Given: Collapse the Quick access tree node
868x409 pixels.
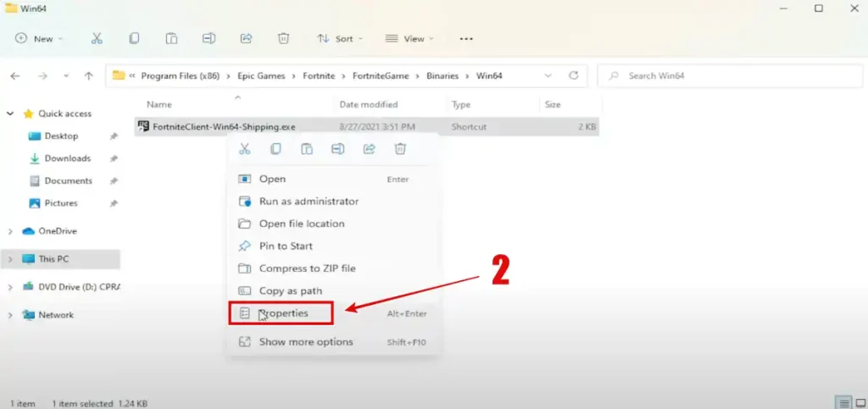Looking at the screenshot, I should click(10, 113).
